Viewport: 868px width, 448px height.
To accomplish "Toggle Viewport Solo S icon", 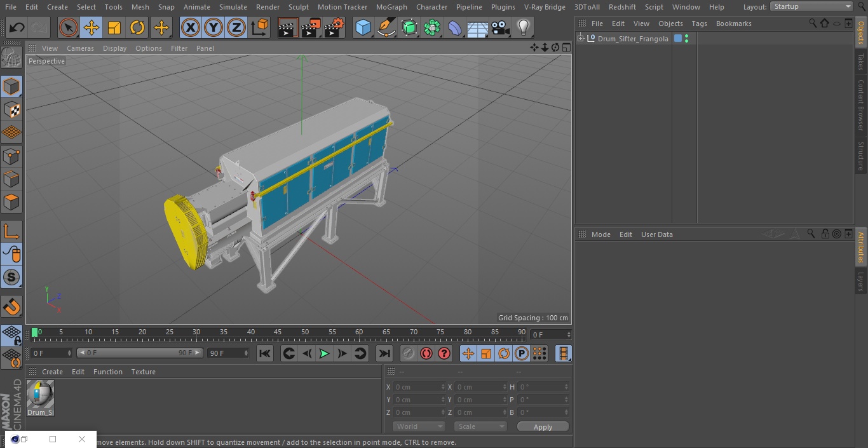I will 11,277.
